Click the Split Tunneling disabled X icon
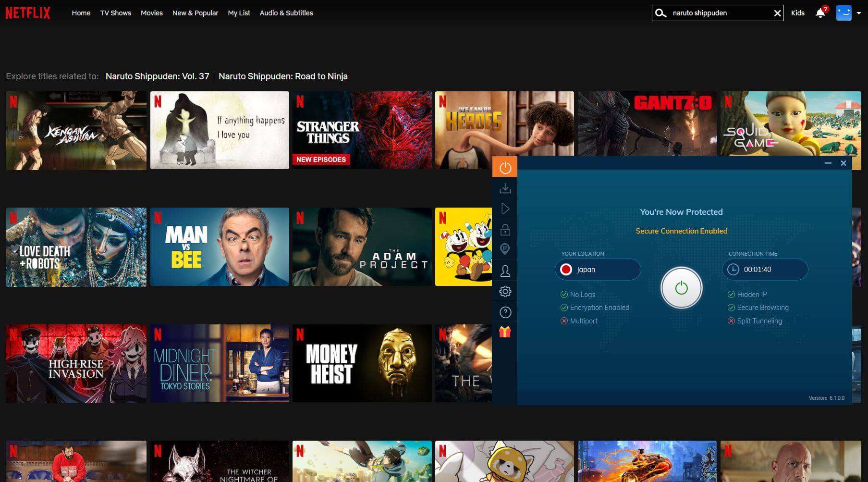Screen dimensions: 868x482 point(731,321)
